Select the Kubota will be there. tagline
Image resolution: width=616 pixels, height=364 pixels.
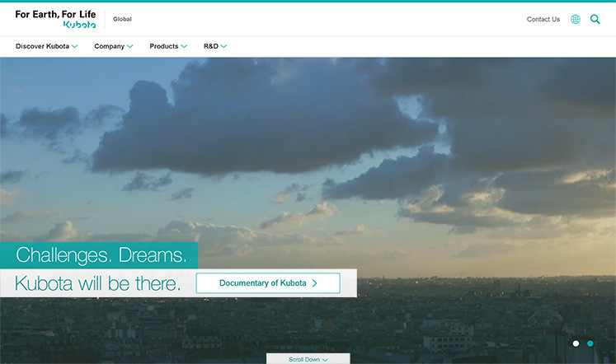(x=97, y=283)
